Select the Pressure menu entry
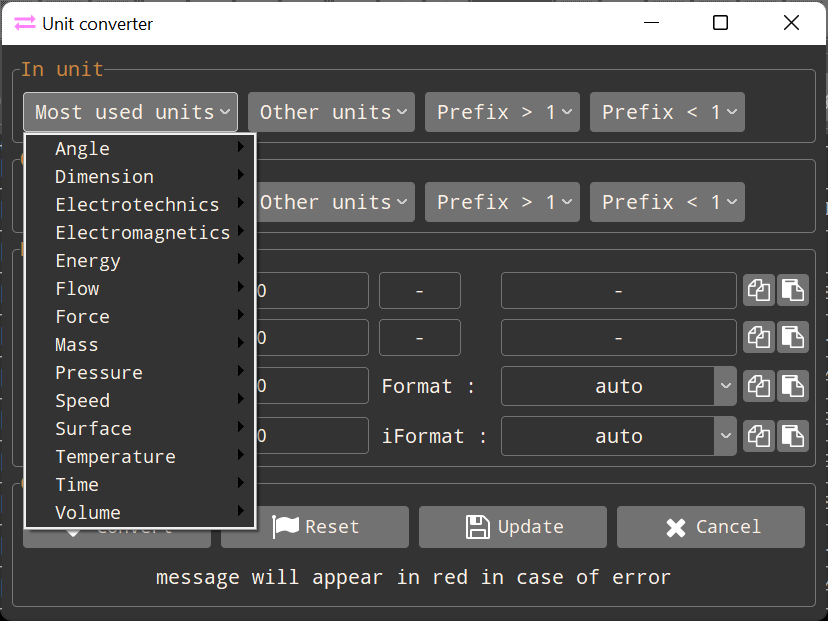Image resolution: width=828 pixels, height=621 pixels. [99, 373]
